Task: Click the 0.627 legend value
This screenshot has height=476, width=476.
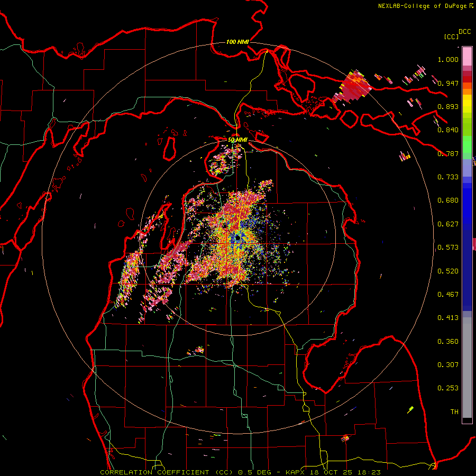Action: coord(448,224)
